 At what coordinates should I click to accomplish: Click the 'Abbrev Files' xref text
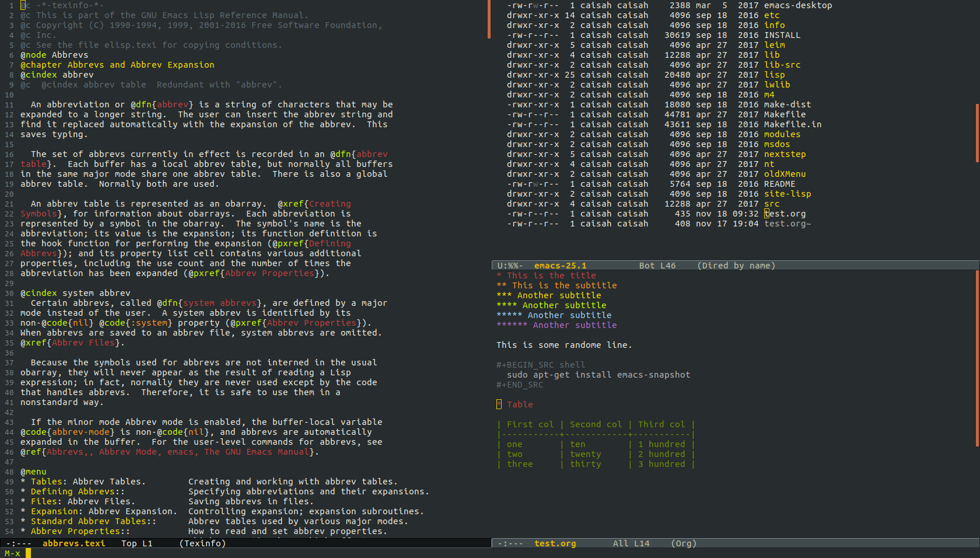click(83, 343)
